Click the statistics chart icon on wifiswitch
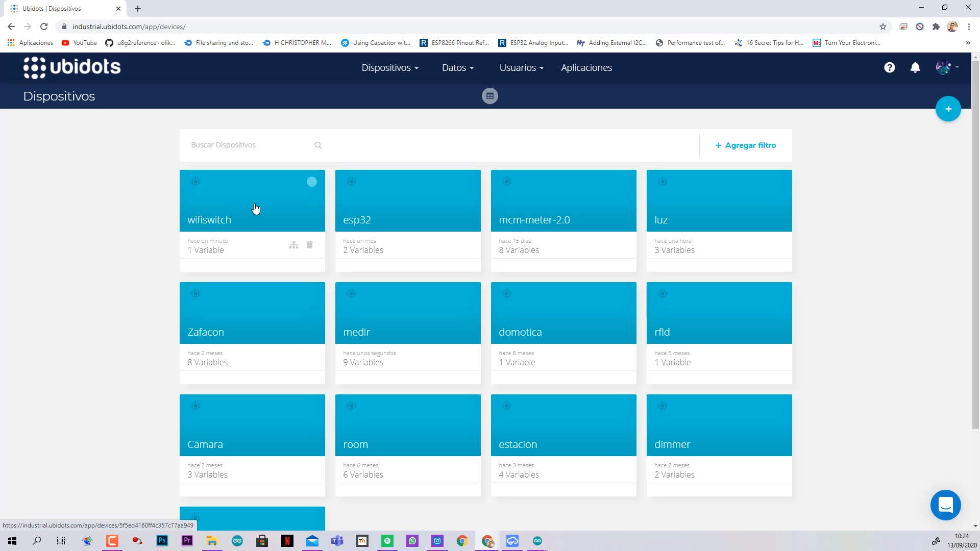980x551 pixels. click(x=293, y=244)
